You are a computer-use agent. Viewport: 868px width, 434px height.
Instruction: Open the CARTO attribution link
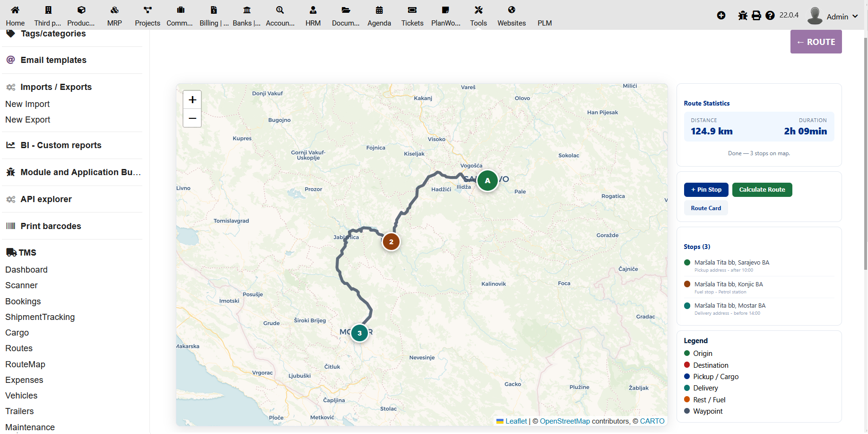[652, 421]
